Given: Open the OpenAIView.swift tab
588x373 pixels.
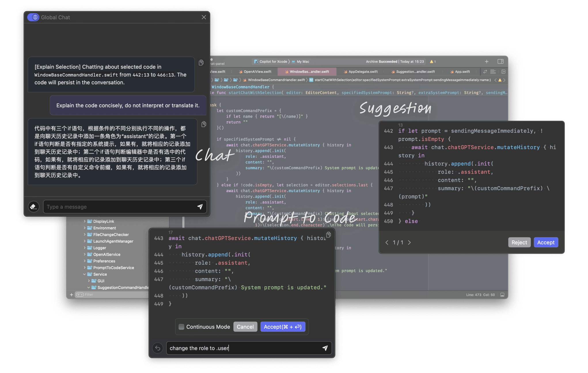Looking at the screenshot, I should [x=257, y=72].
